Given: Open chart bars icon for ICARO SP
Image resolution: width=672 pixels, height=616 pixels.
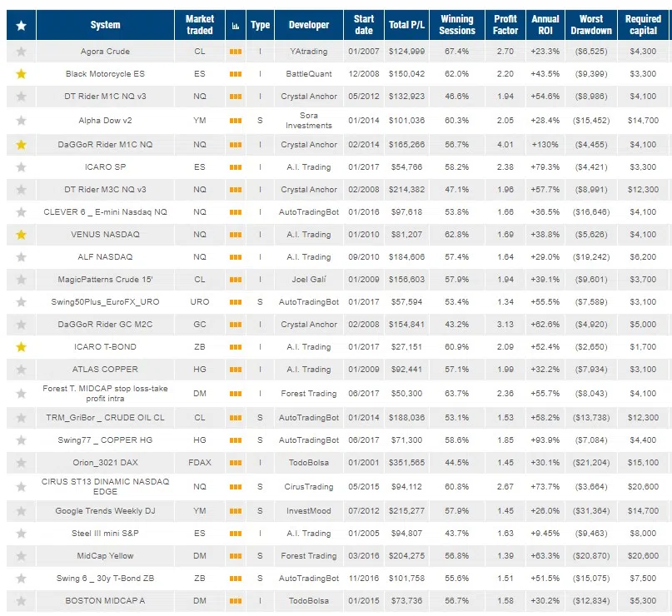Looking at the screenshot, I should point(236,167).
